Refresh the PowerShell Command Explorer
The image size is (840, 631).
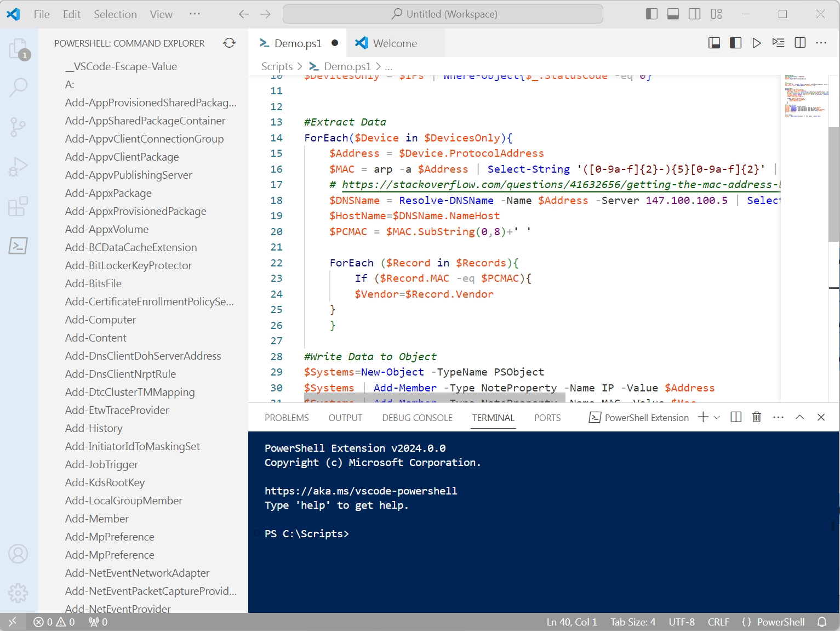tap(229, 43)
